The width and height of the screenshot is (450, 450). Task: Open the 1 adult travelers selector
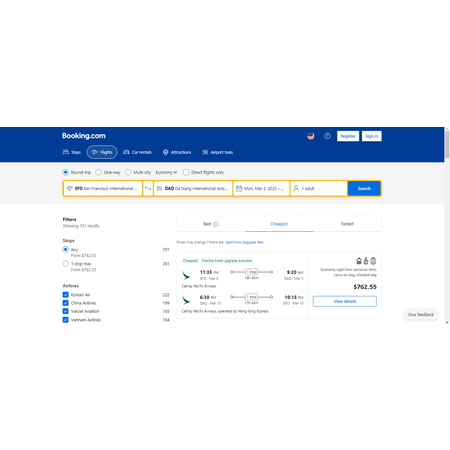pyautogui.click(x=319, y=188)
